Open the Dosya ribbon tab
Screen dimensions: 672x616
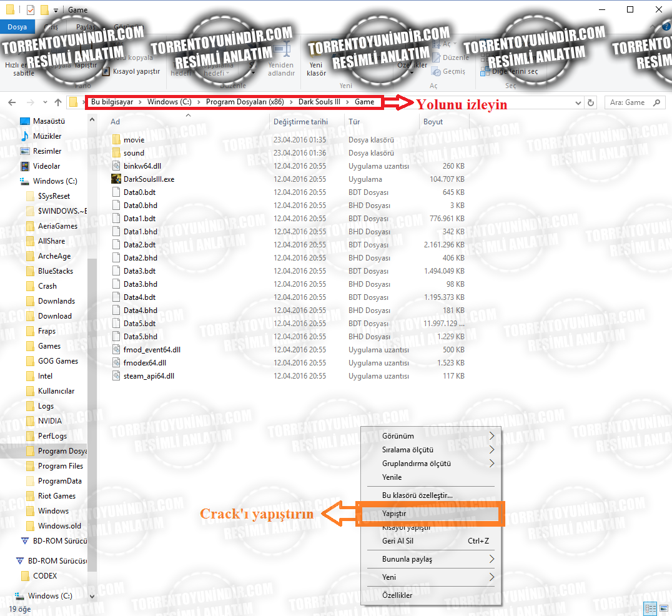(x=17, y=27)
